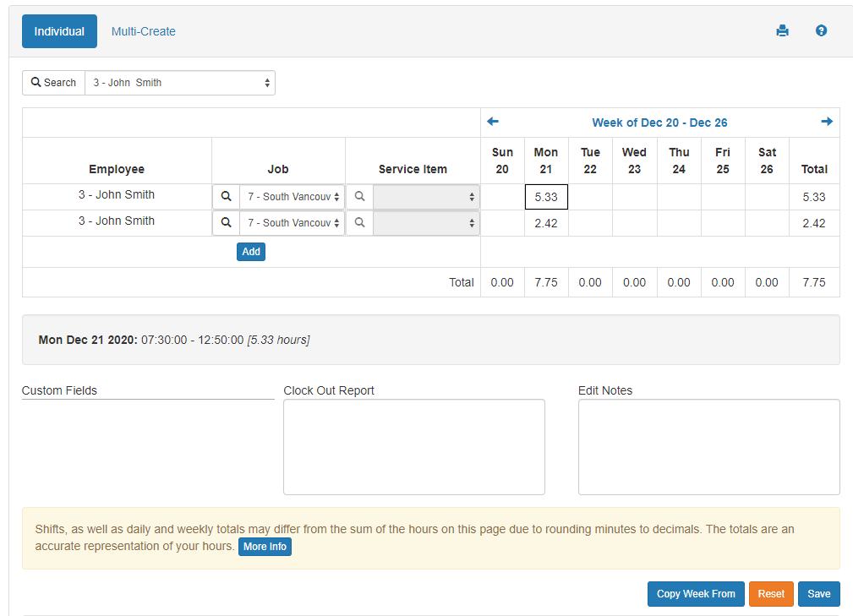Click job search magnifier in 5.33 row
The width and height of the screenshot is (853, 616).
click(227, 196)
